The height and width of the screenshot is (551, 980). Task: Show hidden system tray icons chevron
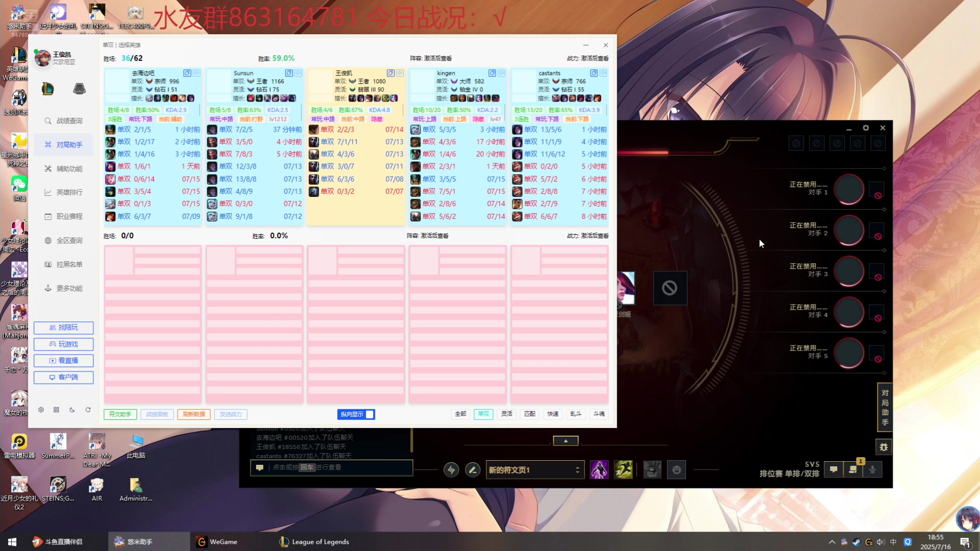pyautogui.click(x=832, y=542)
